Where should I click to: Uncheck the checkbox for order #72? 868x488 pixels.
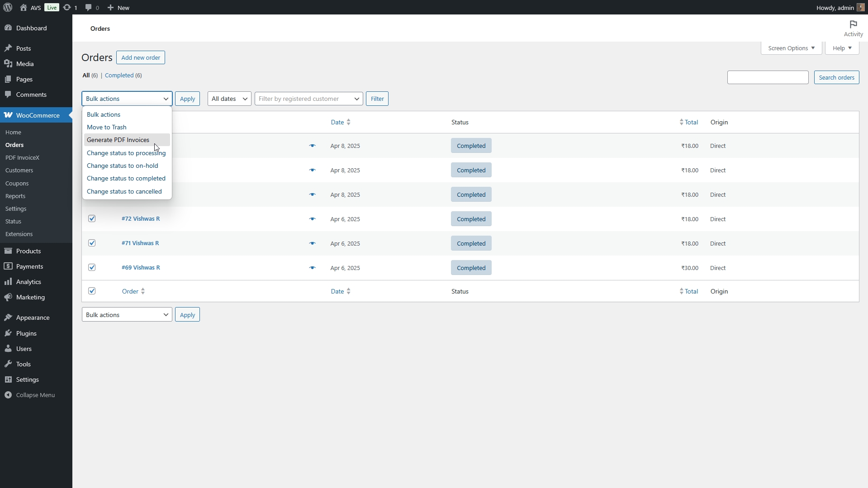pyautogui.click(x=92, y=218)
